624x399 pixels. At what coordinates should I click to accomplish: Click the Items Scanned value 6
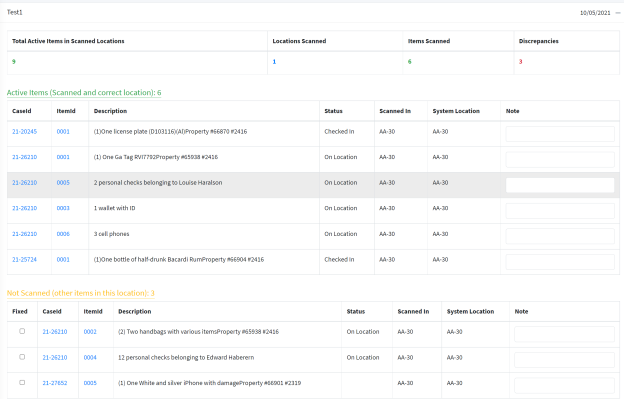click(x=410, y=62)
